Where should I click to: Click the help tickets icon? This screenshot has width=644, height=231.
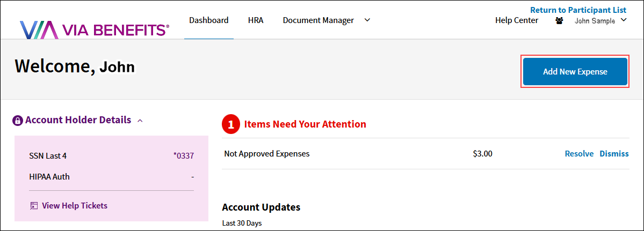point(34,206)
